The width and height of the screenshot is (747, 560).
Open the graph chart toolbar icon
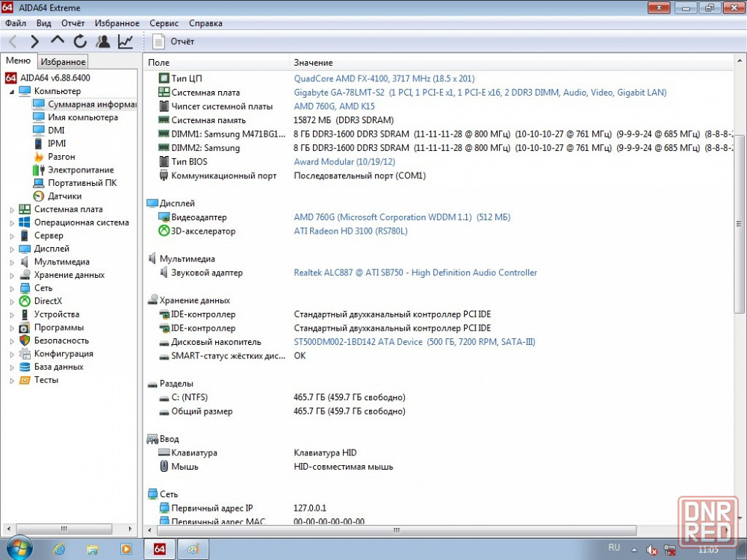pyautogui.click(x=125, y=41)
